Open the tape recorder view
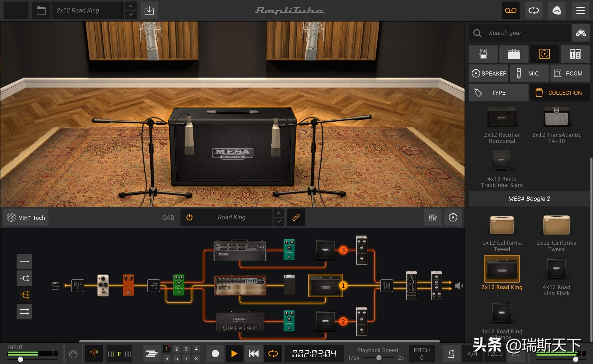This screenshot has height=364, width=593. (510, 10)
